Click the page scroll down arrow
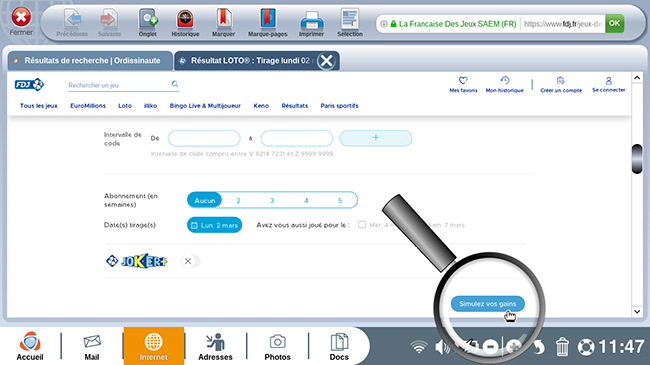The height and width of the screenshot is (365, 650). point(637,311)
